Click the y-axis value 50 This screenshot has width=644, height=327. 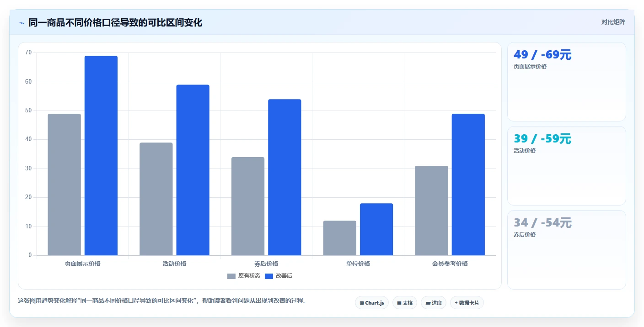pos(28,111)
